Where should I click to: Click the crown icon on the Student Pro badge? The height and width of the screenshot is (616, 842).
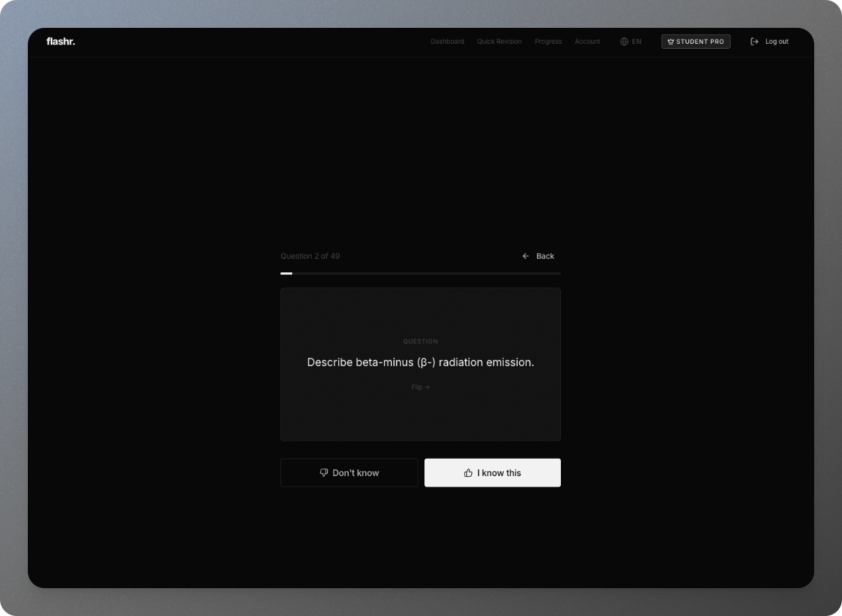pyautogui.click(x=670, y=41)
